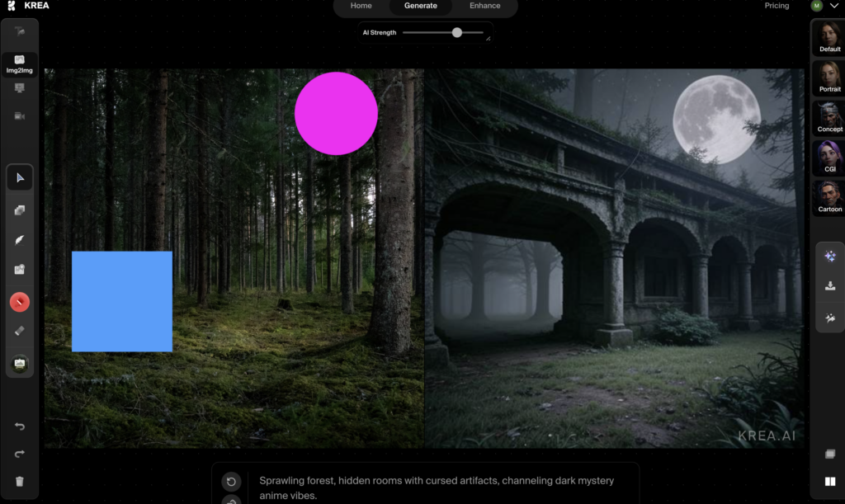Click the sparkle enhance icon
The width and height of the screenshot is (845, 504).
point(830,256)
